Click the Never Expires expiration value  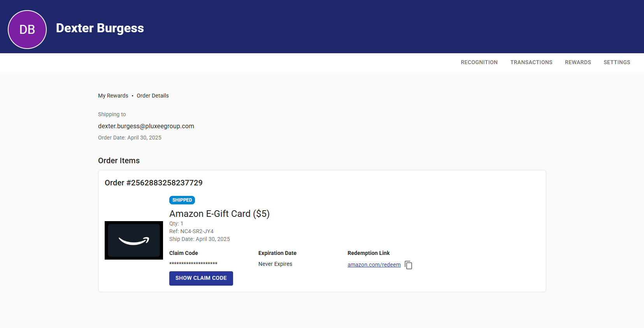click(275, 264)
